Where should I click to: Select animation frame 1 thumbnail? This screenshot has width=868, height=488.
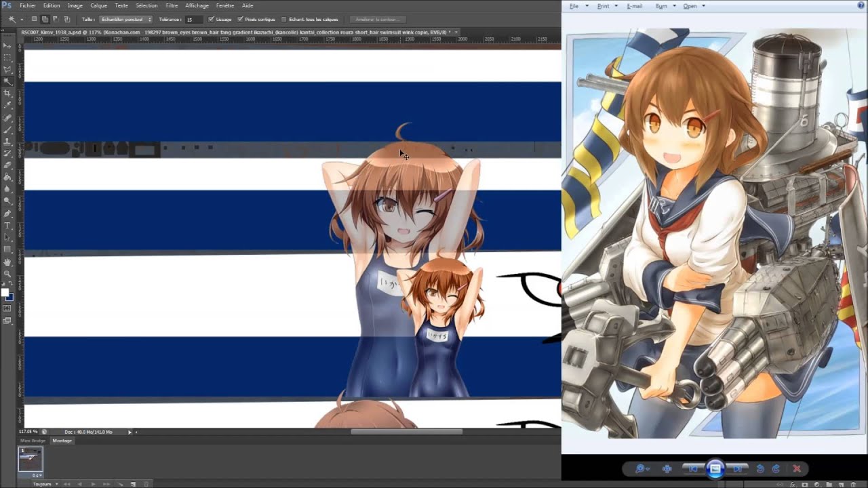[31, 459]
